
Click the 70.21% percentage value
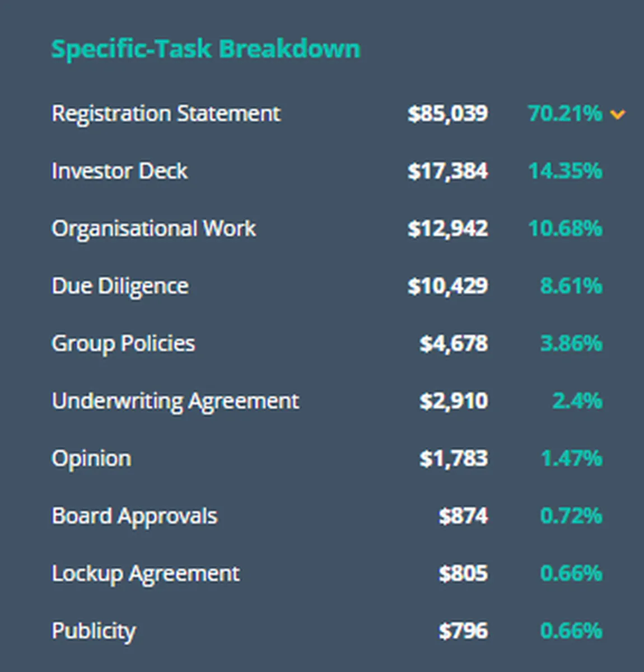564,114
